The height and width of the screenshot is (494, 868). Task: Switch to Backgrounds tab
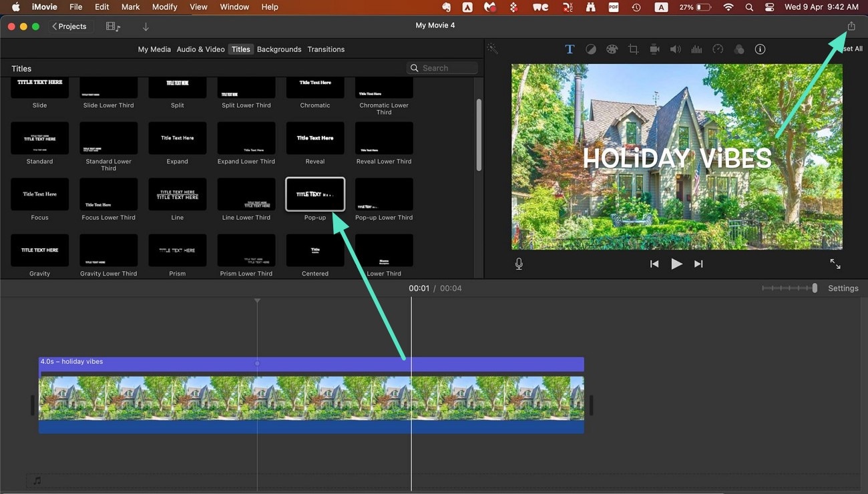click(279, 49)
